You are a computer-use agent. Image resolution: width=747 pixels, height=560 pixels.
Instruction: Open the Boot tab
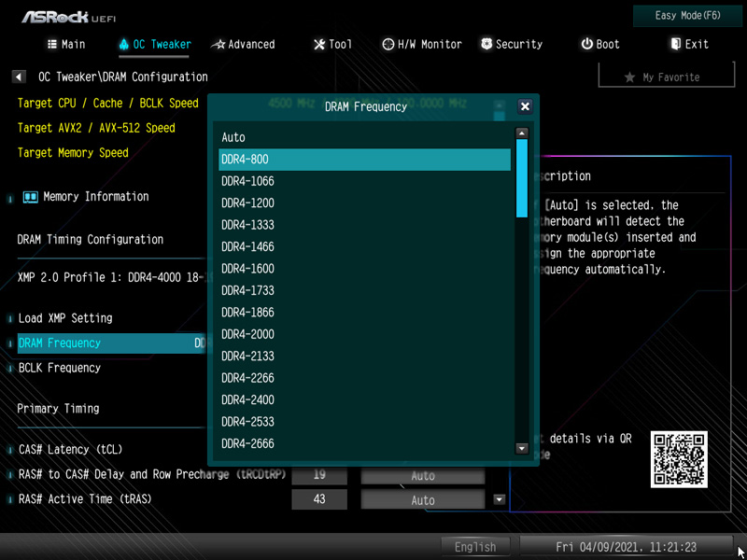pos(600,44)
